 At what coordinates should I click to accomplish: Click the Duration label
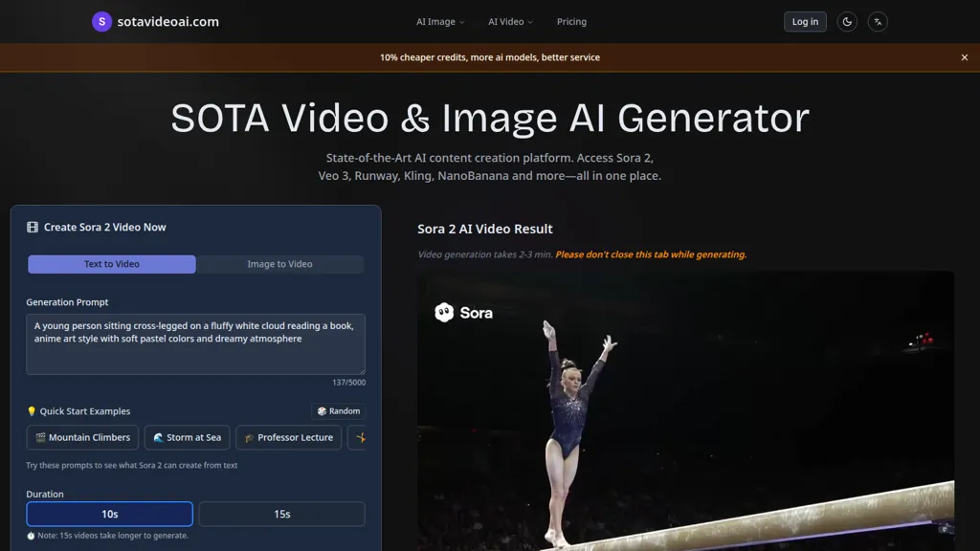[45, 494]
